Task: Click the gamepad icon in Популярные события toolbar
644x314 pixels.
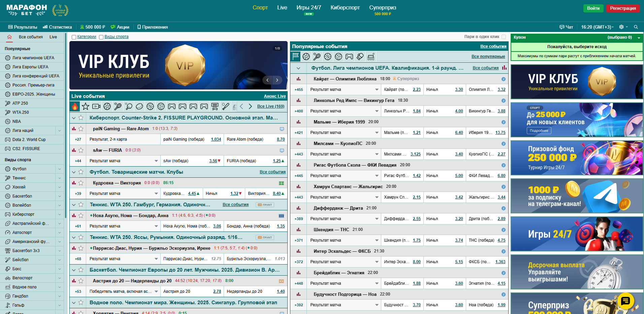Action: 349,57
